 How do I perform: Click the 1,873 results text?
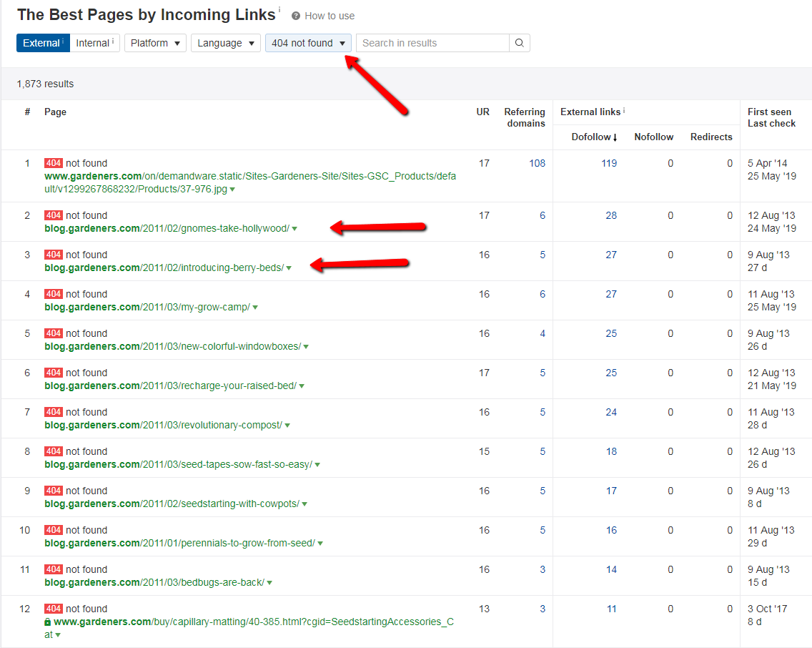pyautogui.click(x=45, y=84)
